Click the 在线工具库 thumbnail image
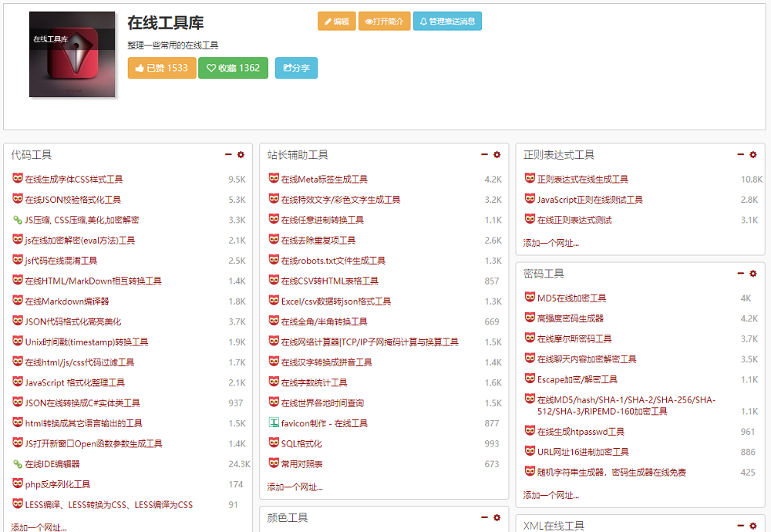The image size is (771, 532). (x=72, y=55)
